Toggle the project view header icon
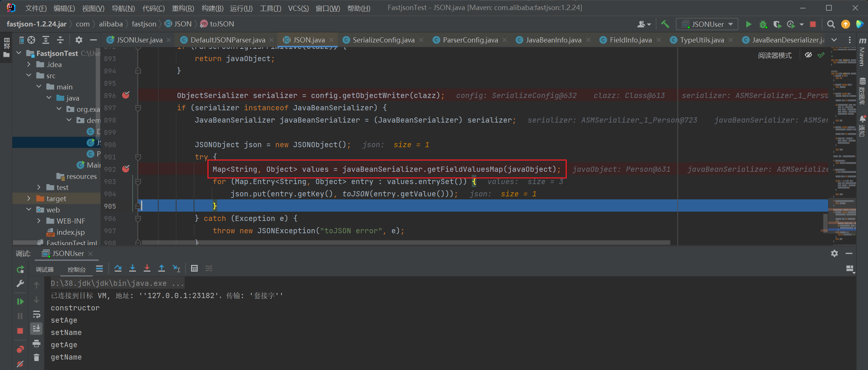 (x=22, y=40)
